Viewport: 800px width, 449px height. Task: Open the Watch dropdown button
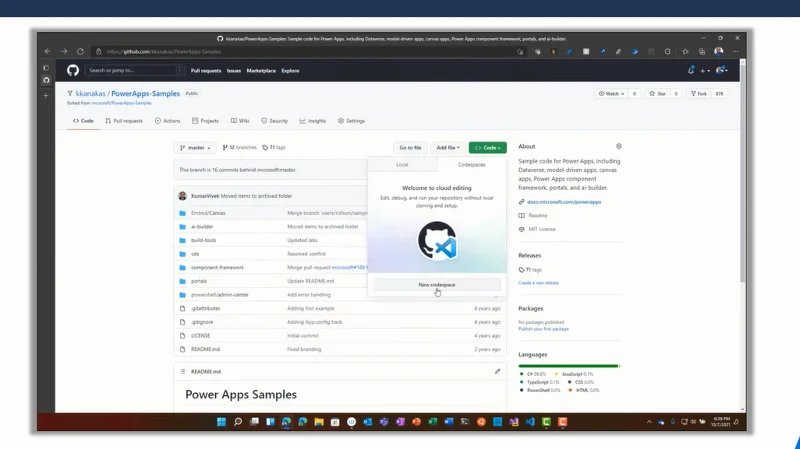[x=611, y=94]
